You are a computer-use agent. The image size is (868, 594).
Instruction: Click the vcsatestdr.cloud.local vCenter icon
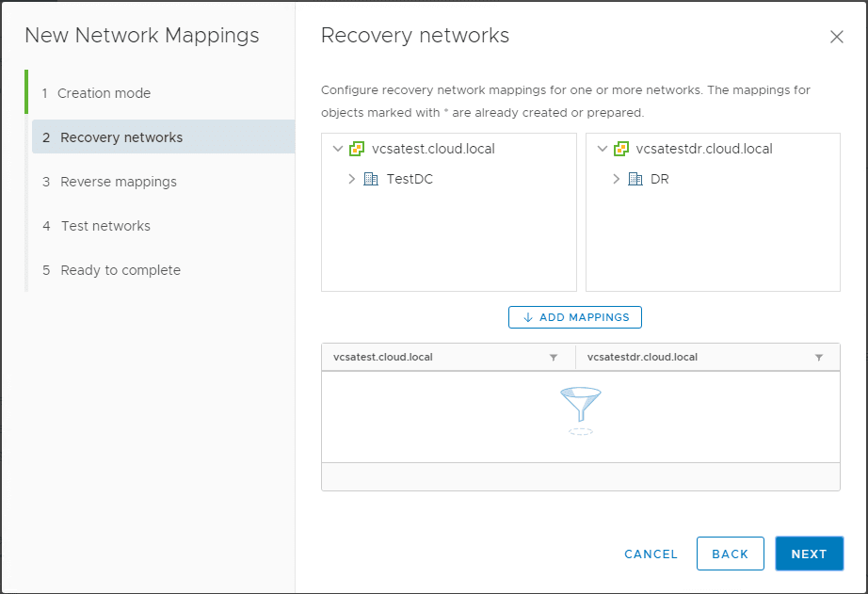(620, 149)
